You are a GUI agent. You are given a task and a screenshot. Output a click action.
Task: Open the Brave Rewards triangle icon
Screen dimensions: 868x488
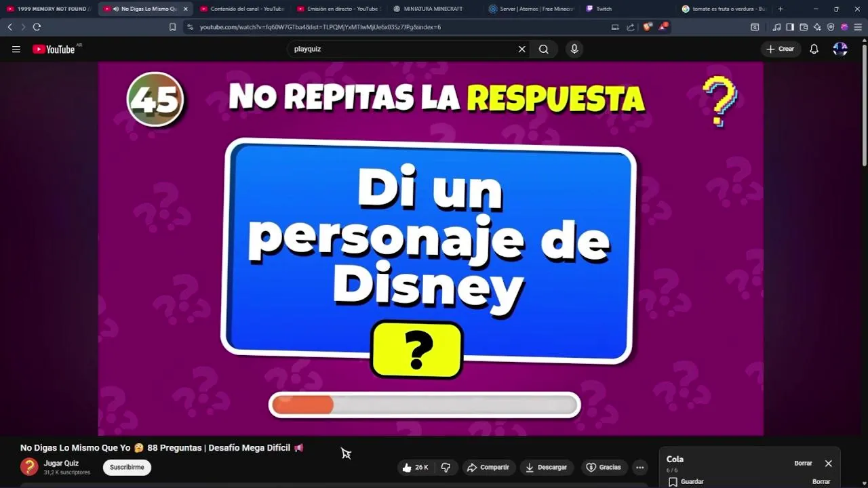point(663,27)
